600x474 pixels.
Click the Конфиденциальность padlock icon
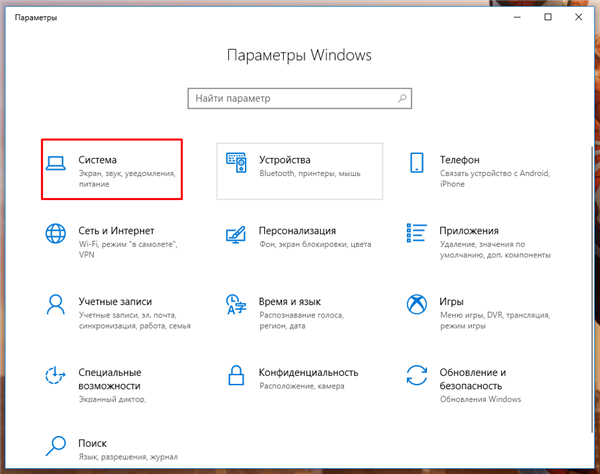click(x=236, y=375)
